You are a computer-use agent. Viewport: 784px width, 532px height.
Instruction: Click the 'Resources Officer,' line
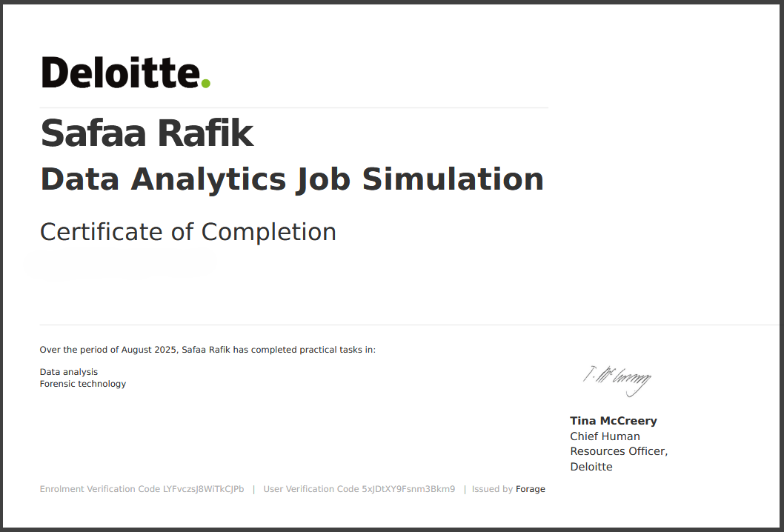coord(619,451)
